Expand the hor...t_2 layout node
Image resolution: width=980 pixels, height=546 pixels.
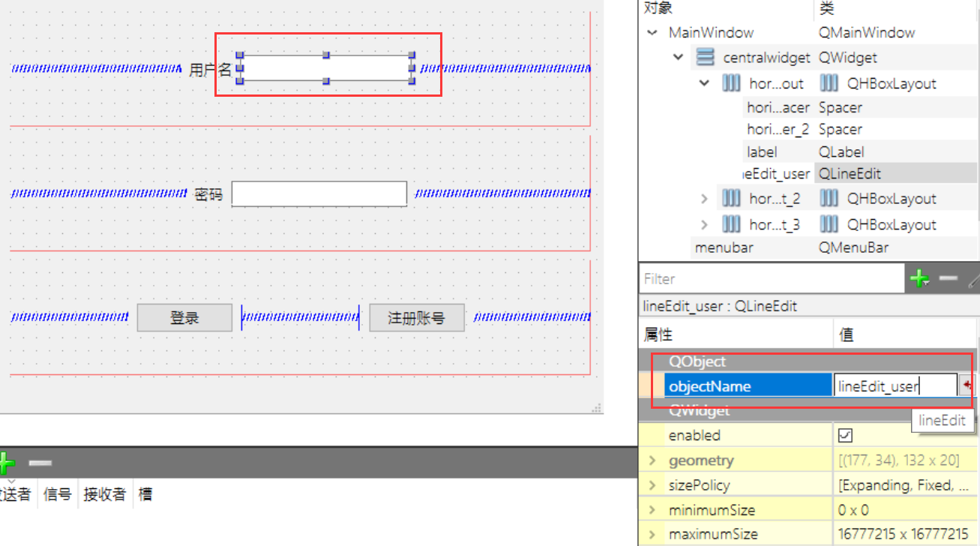click(x=704, y=199)
